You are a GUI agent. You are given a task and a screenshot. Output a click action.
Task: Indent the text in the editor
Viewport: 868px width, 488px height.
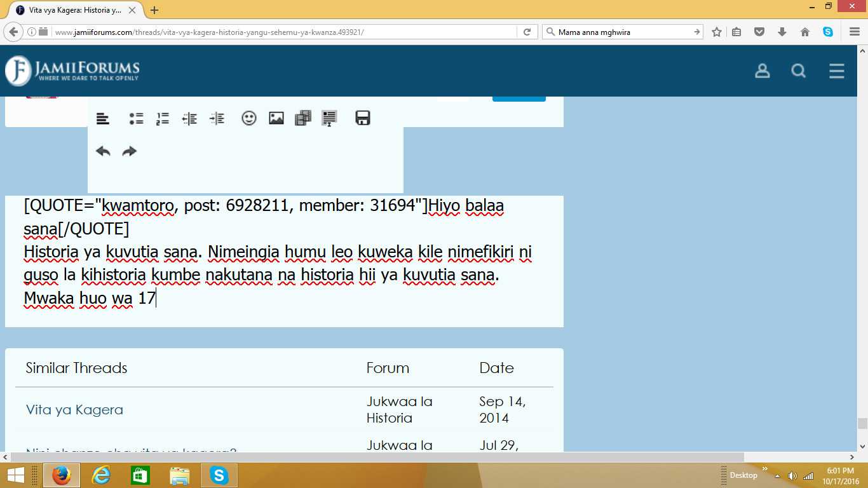[217, 118]
